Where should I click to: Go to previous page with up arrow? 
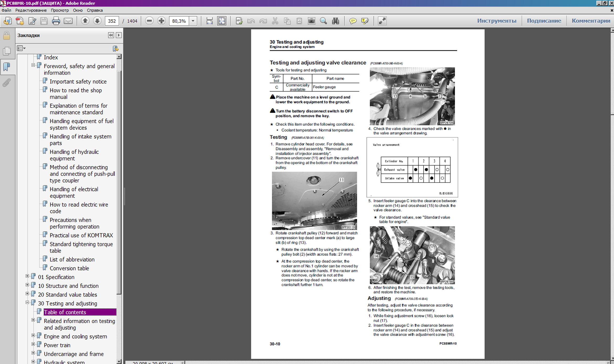click(x=85, y=21)
